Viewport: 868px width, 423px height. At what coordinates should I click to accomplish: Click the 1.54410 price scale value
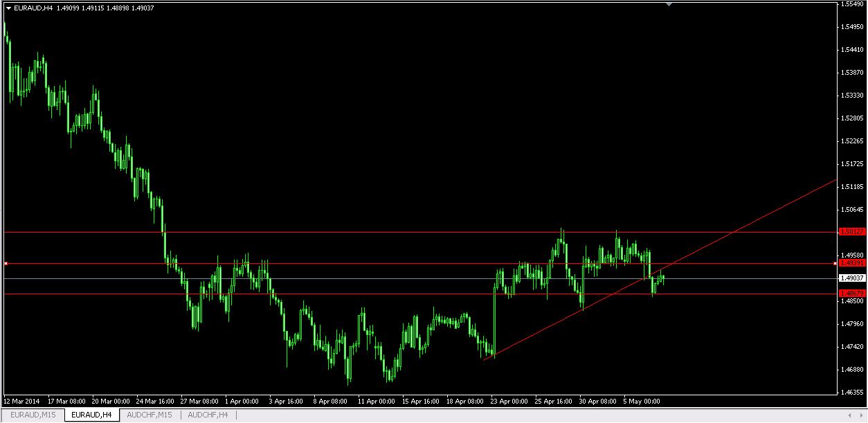click(852, 50)
